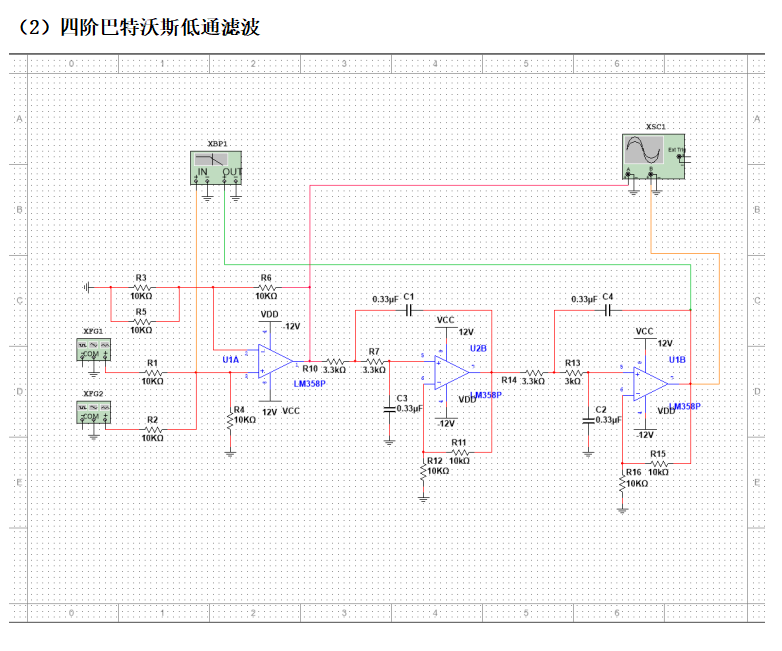Click ground symbol below C3
782x651 pixels.
(x=390, y=442)
